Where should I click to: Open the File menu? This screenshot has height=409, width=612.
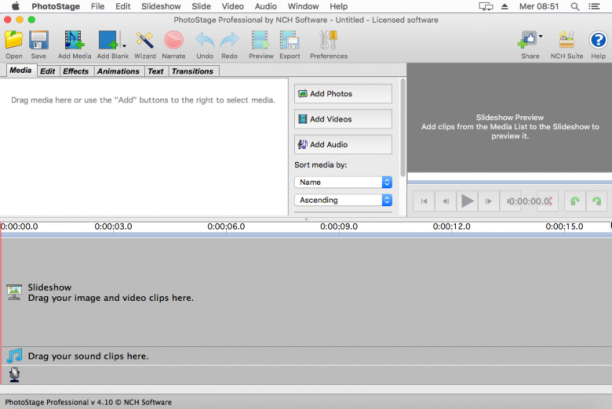(98, 6)
